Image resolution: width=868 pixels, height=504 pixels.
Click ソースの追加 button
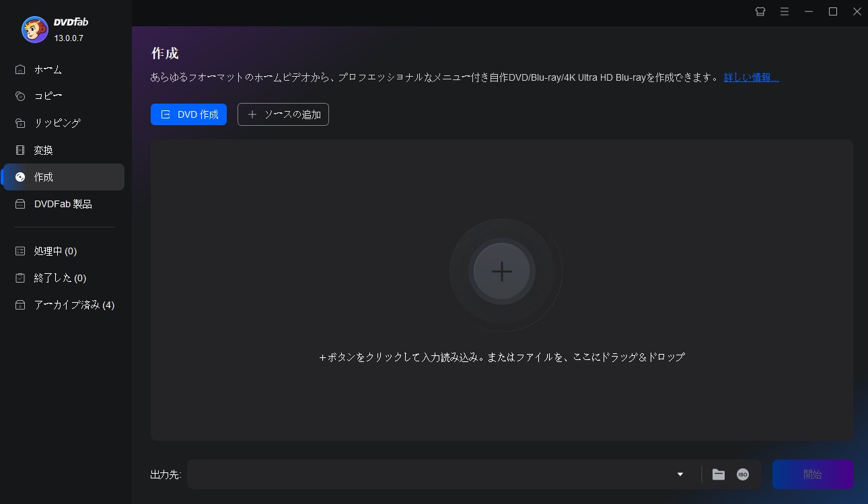[283, 114]
